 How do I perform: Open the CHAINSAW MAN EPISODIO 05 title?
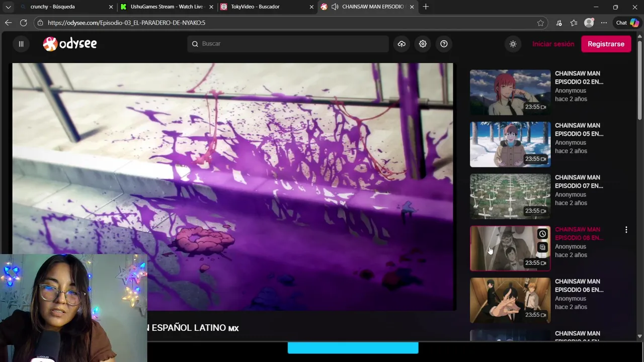pyautogui.click(x=579, y=130)
